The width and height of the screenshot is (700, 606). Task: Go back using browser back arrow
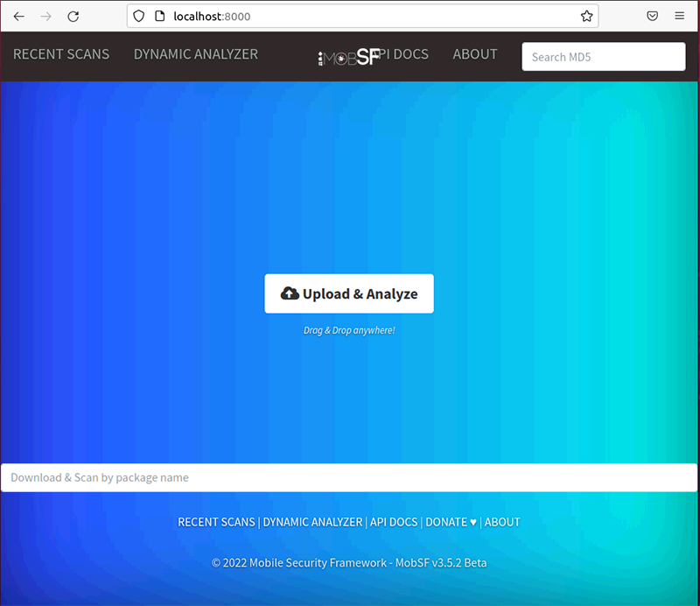coord(18,17)
